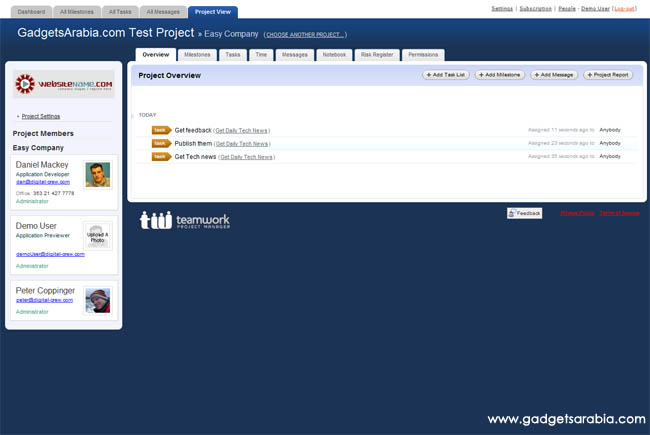The image size is (650, 435).
Task: Open Daniel Mackey's profile name
Action: [42, 165]
